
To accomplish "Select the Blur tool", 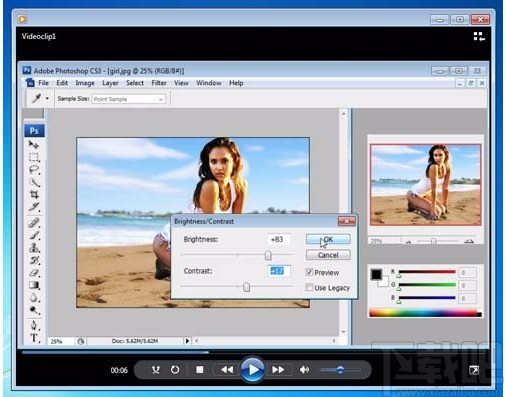I will 34,298.
